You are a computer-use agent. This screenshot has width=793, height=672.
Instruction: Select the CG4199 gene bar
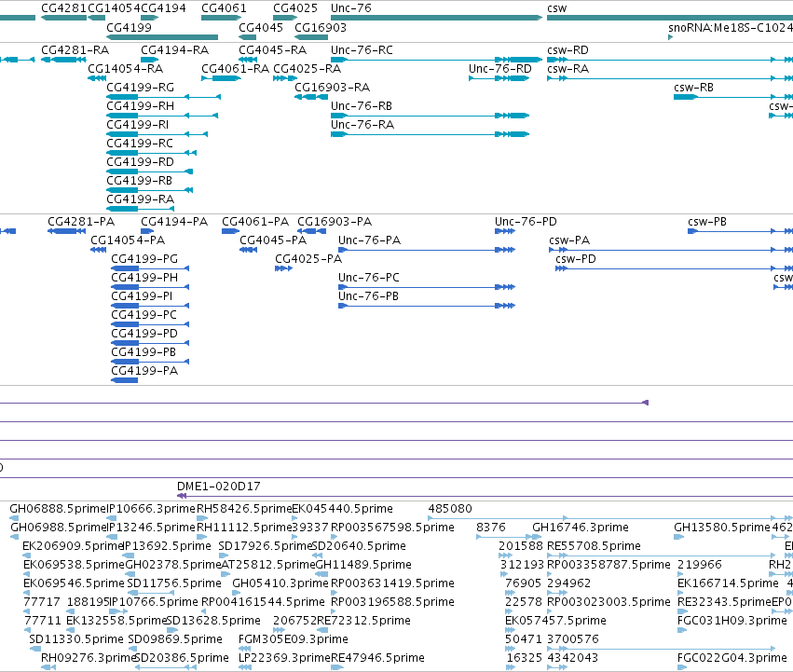(162, 37)
